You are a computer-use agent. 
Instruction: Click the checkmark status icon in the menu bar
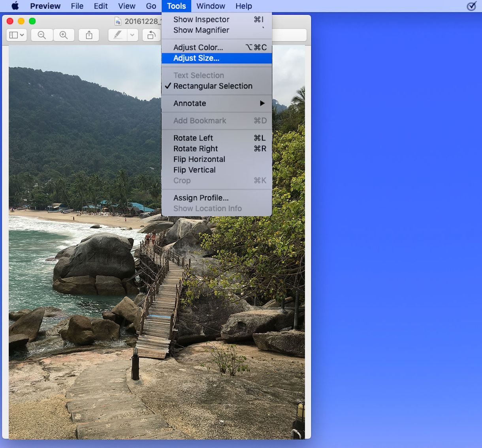[x=471, y=6]
